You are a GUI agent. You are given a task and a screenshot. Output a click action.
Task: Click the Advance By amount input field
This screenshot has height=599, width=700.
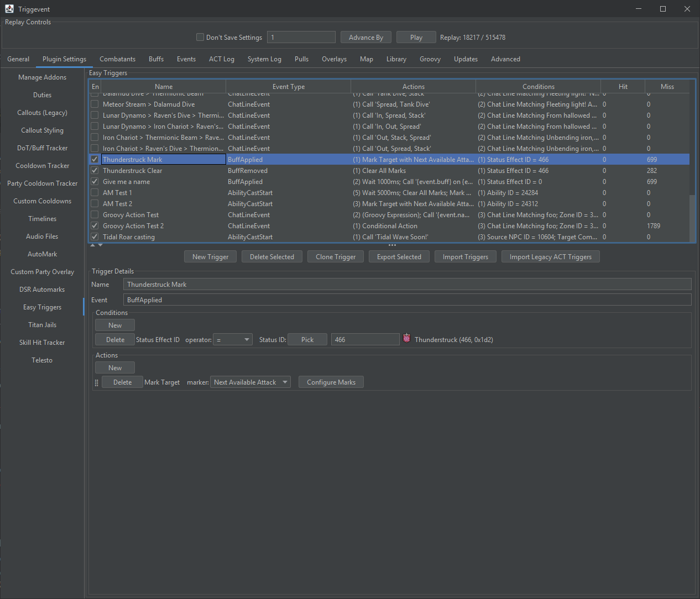[x=301, y=37]
